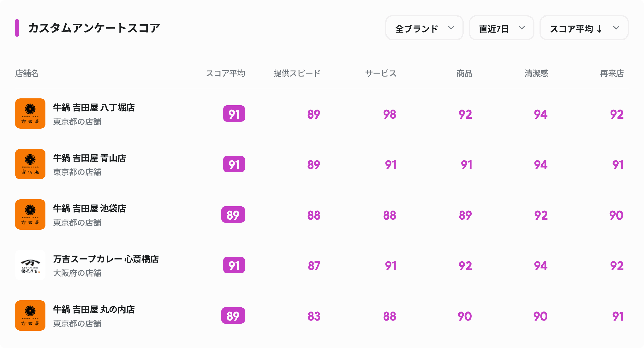Click the 牛鍋 吉田屋 丸の内店 store logo

[30, 316]
